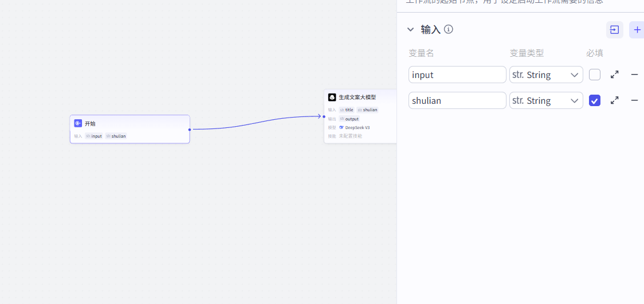The image size is (644, 304).
Task: Click the 开始 node output connector dot
Action: point(190,130)
